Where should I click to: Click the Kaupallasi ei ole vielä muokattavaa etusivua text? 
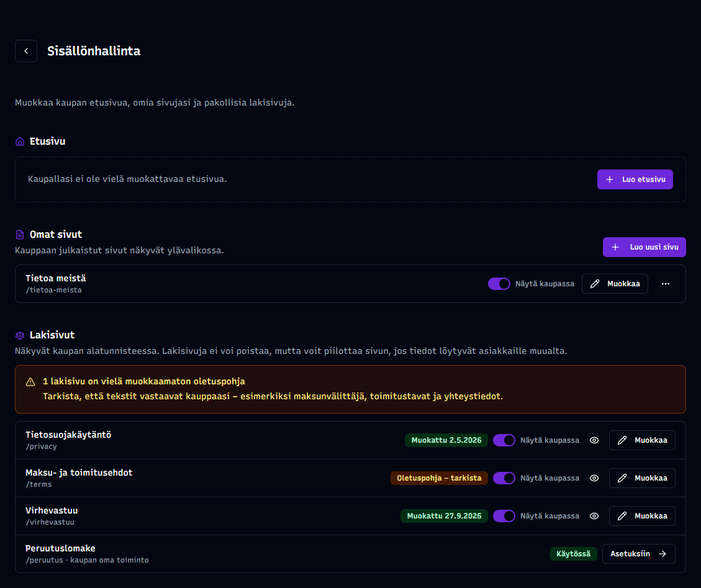(x=127, y=179)
